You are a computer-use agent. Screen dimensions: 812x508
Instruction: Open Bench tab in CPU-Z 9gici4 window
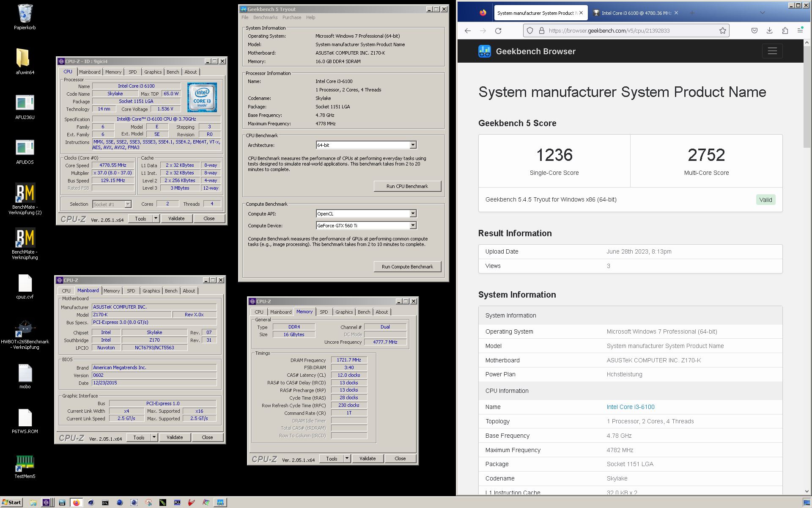coord(173,72)
